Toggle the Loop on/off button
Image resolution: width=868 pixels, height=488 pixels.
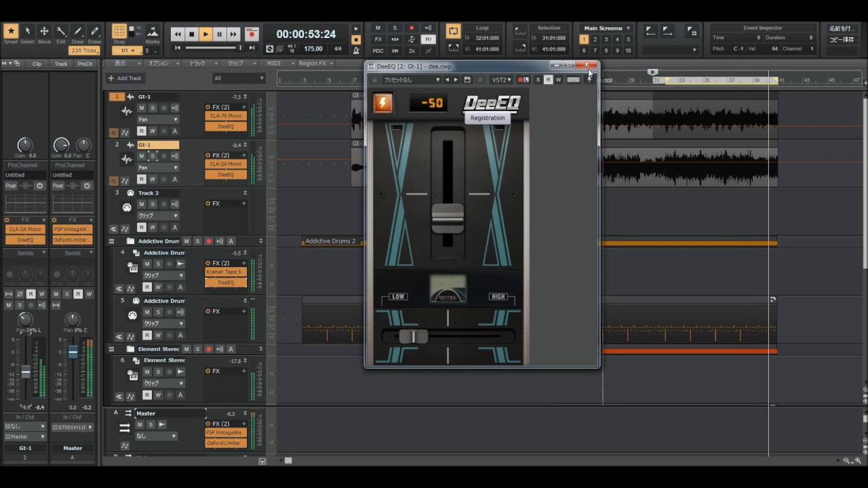pyautogui.click(x=453, y=31)
